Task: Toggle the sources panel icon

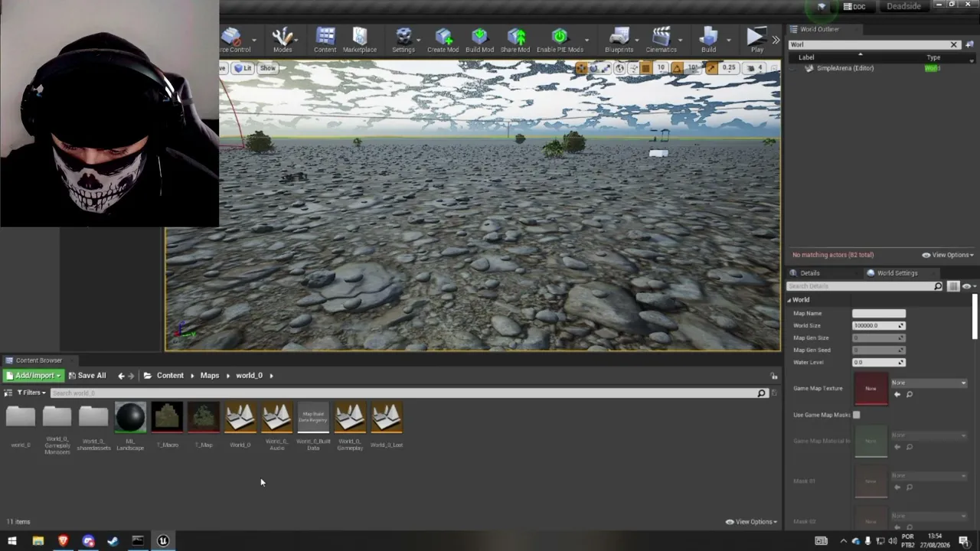Action: 8,393
